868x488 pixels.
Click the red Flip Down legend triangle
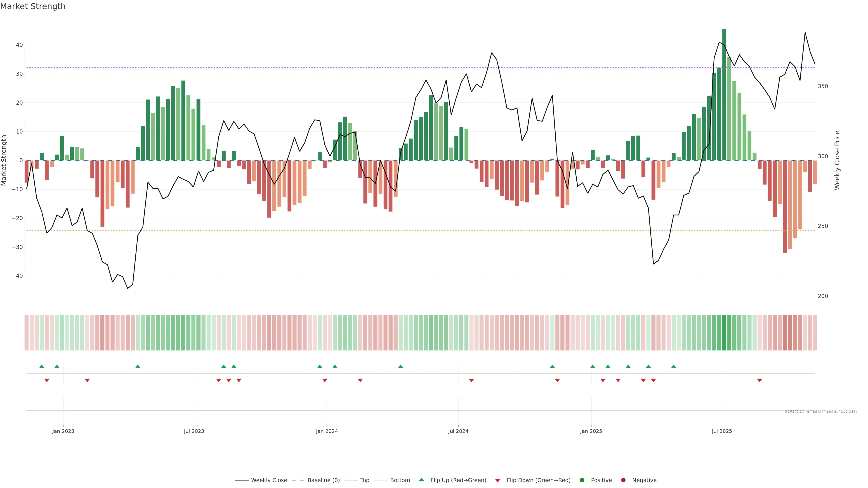click(498, 481)
